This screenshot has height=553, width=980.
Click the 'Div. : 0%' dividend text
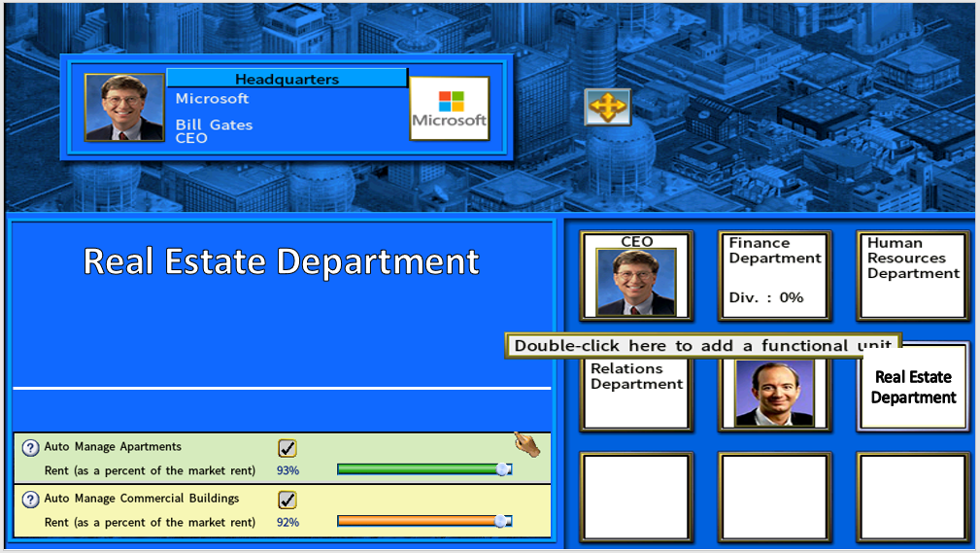[x=766, y=297]
